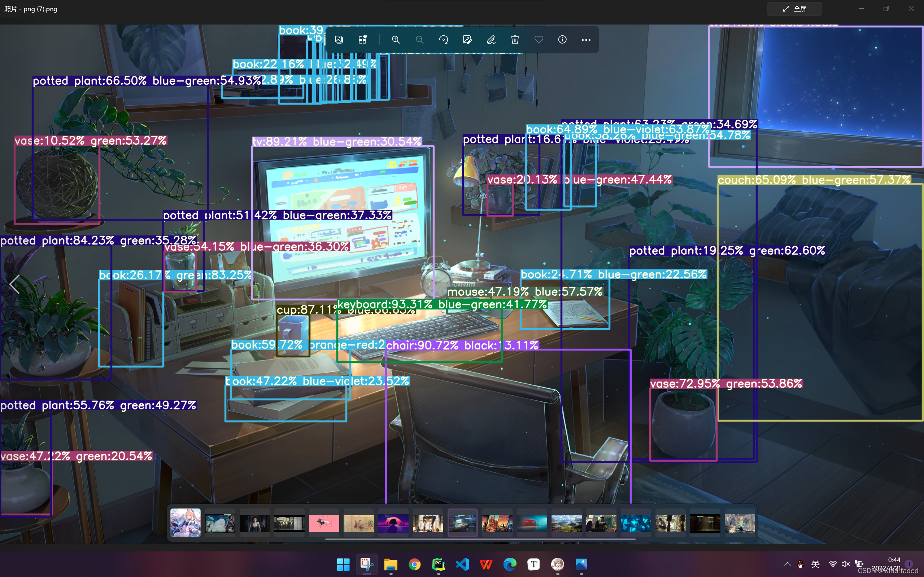Rotate the photo with rotate icon
The image size is (924, 577).
coord(443,40)
